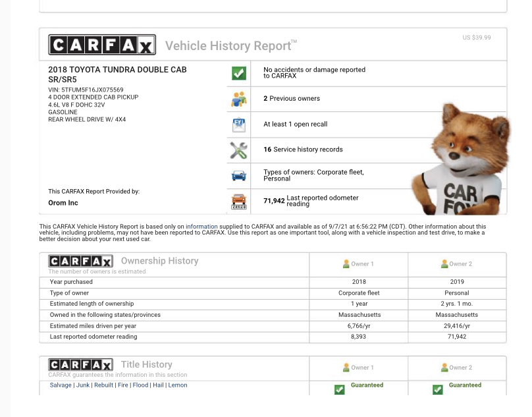Click the 'Title History' section heading

coord(147,364)
